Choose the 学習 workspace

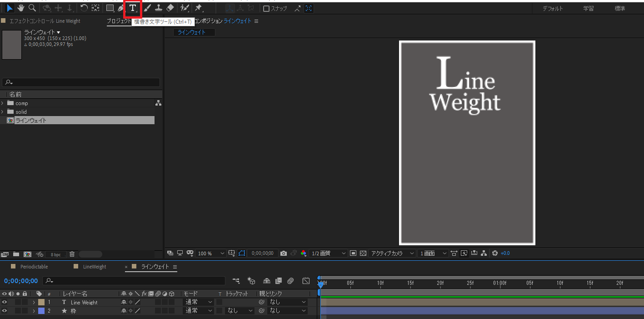pyautogui.click(x=588, y=9)
